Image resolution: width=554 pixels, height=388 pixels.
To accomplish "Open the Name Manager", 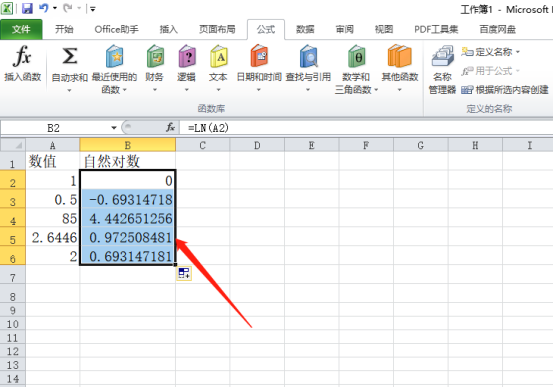I will (x=442, y=69).
